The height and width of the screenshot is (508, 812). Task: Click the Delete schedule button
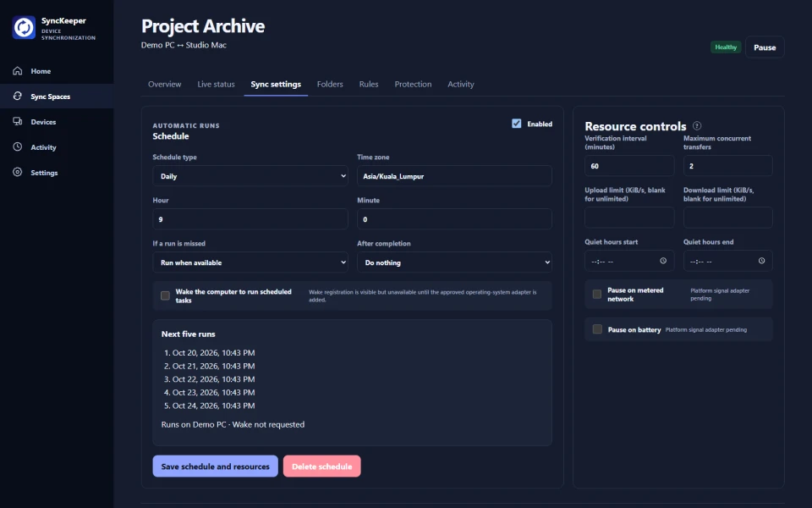(x=322, y=466)
